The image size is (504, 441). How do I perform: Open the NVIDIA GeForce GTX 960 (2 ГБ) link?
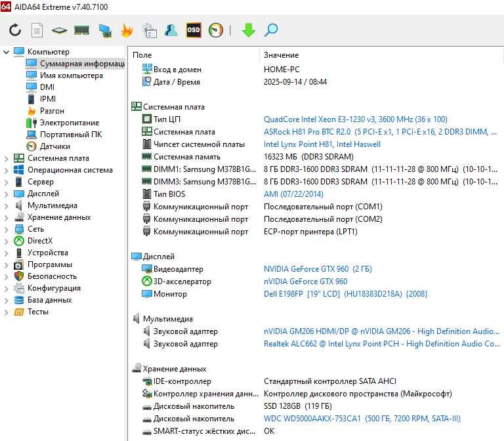tap(318, 269)
